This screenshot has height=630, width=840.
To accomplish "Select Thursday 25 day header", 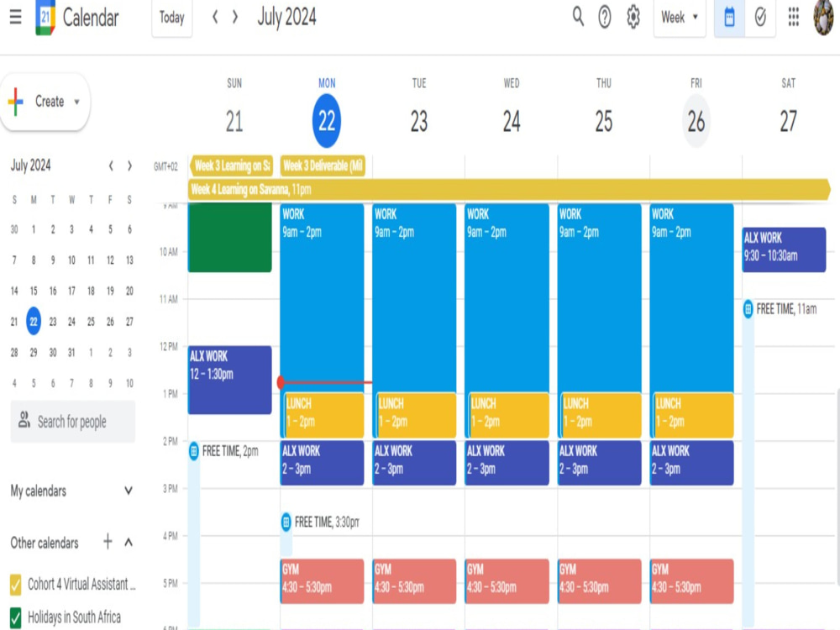I will [604, 121].
